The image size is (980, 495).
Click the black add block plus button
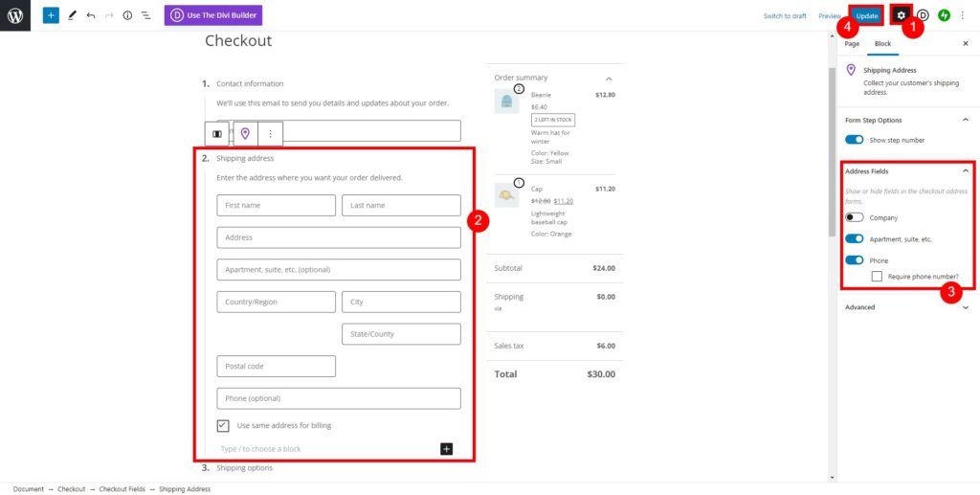(446, 449)
